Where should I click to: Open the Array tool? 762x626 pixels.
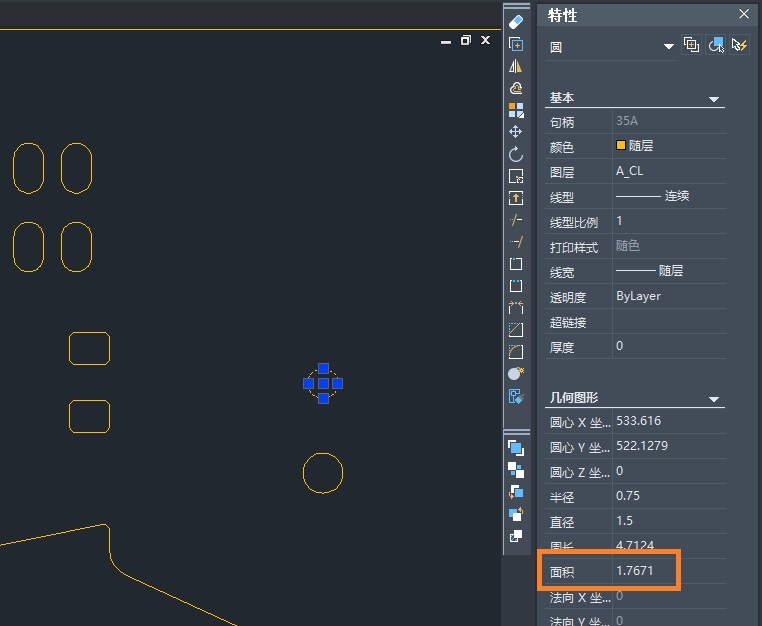[x=516, y=110]
